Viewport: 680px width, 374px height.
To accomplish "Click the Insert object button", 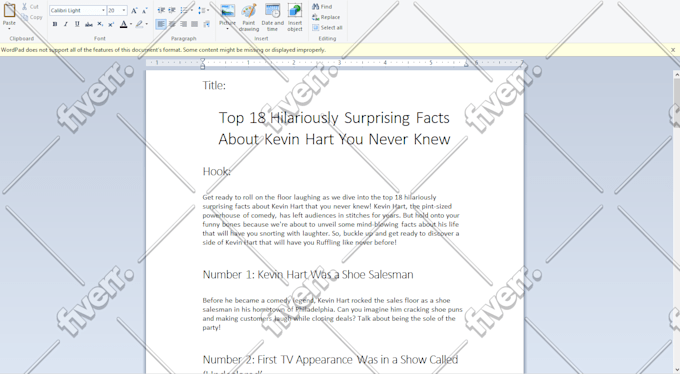I will pyautogui.click(x=295, y=17).
